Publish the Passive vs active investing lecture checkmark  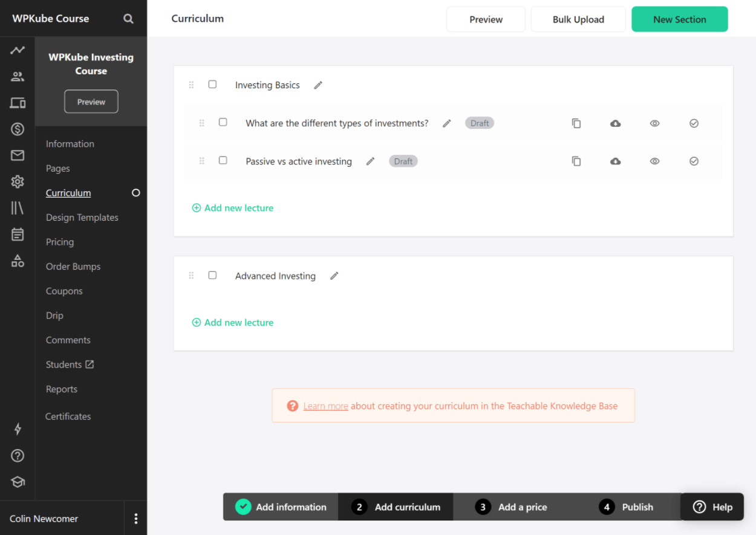(x=694, y=161)
